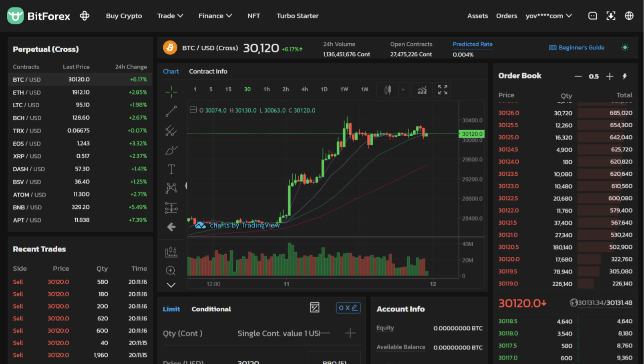644x364 pixels.
Task: Toggle light theme with the sun icon
Action: pyautogui.click(x=625, y=47)
